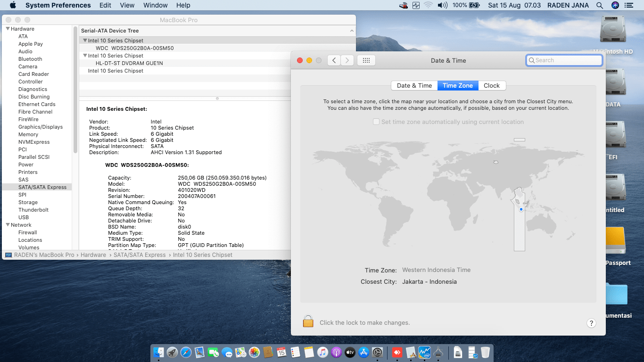Open Date & Time help button
This screenshot has height=362, width=644.
(591, 323)
